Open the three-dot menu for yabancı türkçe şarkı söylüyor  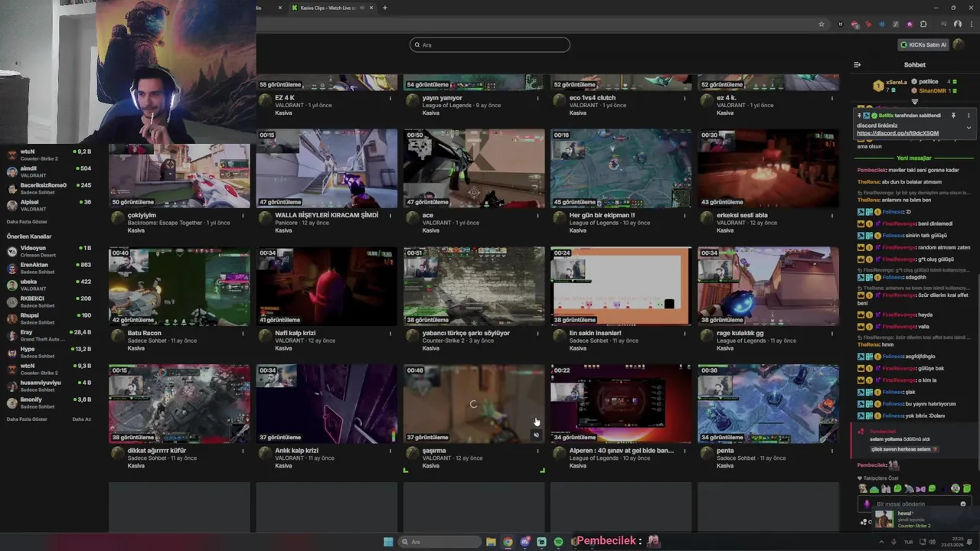(537, 334)
